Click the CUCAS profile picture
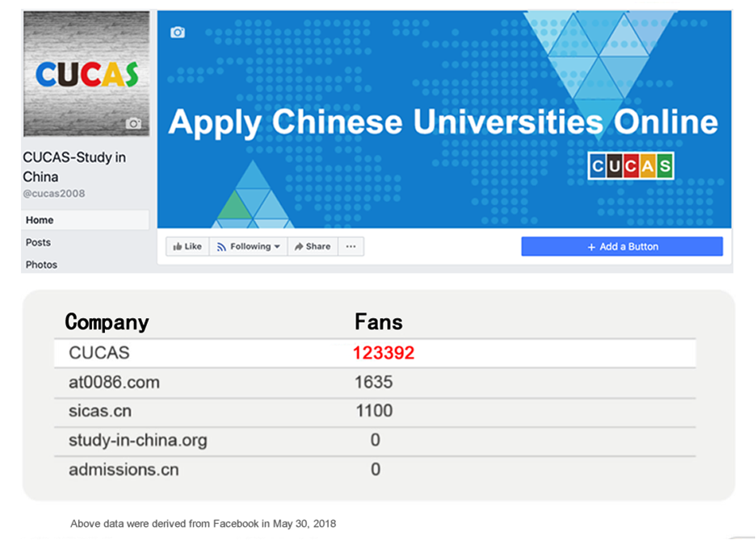Image resolution: width=756 pixels, height=540 pixels. (x=86, y=73)
